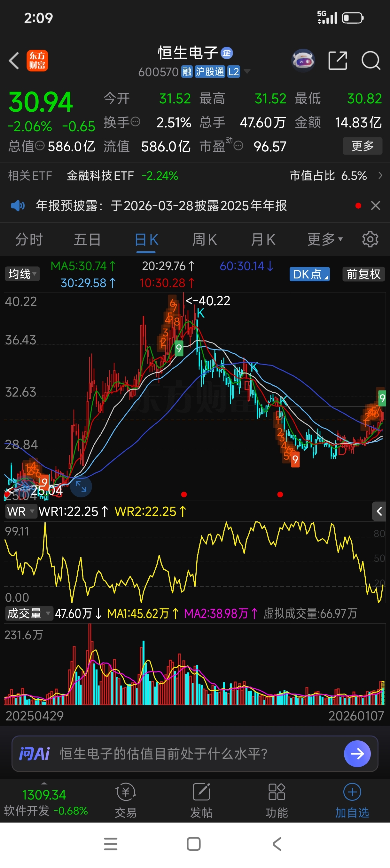
Task: Tap Android system back button
Action: [277, 844]
